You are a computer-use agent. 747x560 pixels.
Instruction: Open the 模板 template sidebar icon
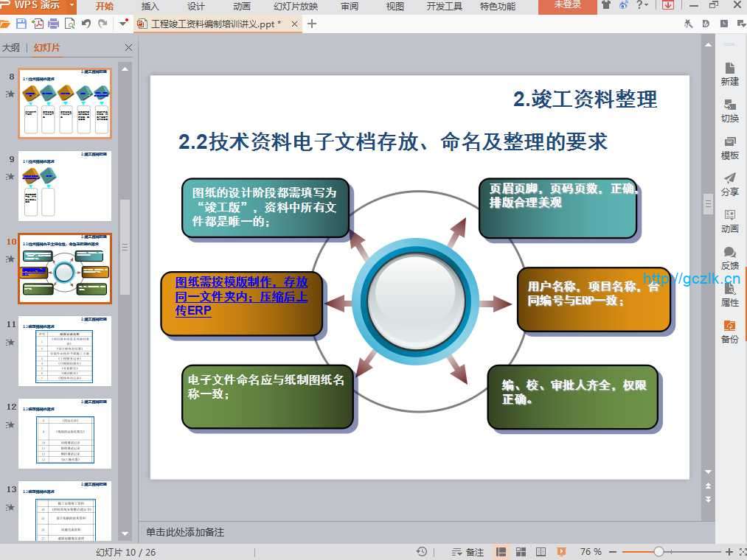click(x=729, y=147)
